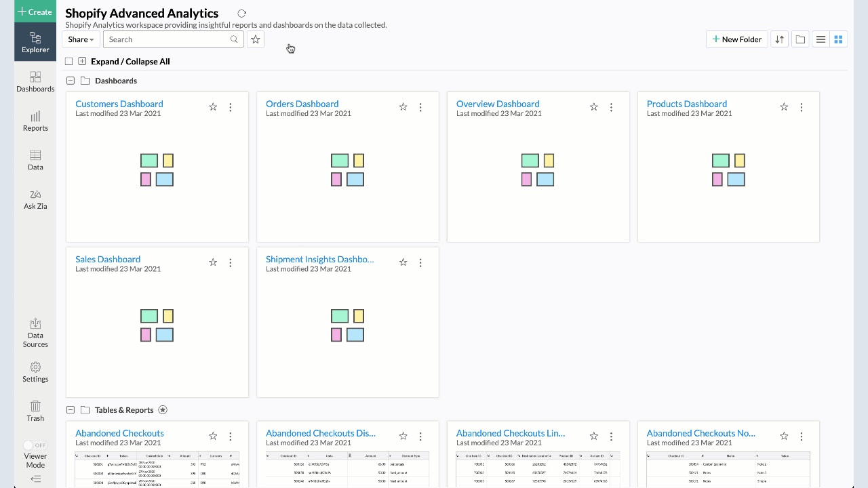This screenshot has width=868, height=488.
Task: Open Ask Zia assistant in sidebar
Action: pyautogui.click(x=35, y=199)
